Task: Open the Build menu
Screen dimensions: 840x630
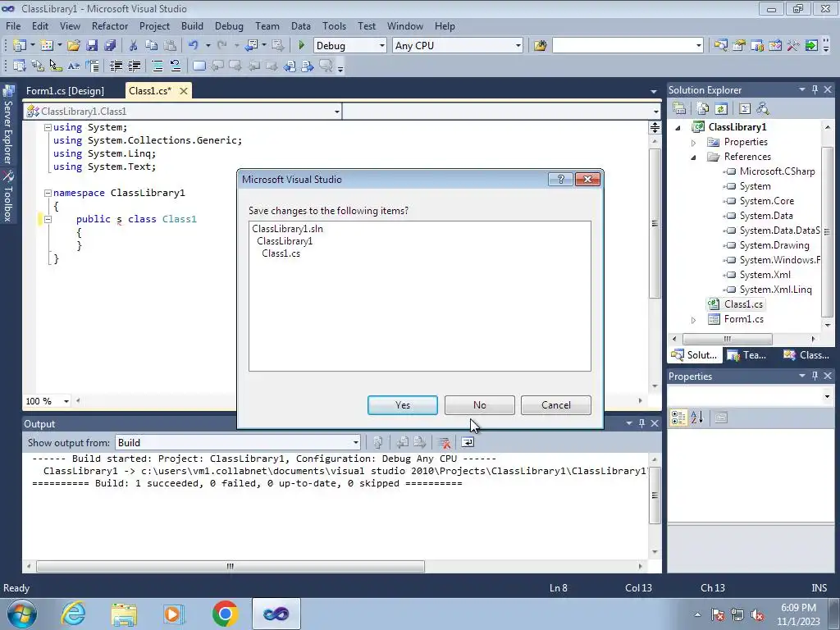Action: pyautogui.click(x=192, y=25)
